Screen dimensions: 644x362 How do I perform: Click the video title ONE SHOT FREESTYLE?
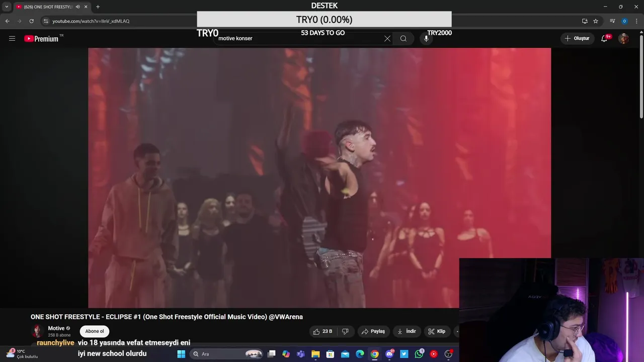(x=167, y=317)
